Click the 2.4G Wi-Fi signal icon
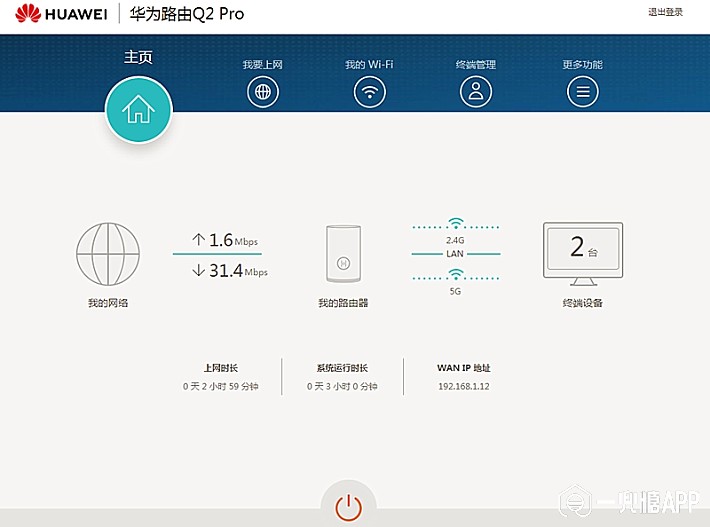This screenshot has width=710, height=527. click(456, 223)
